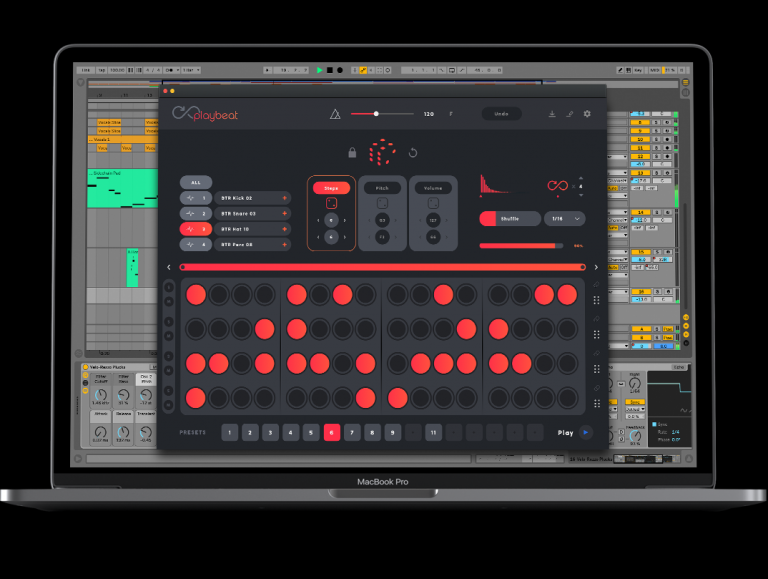The image size is (768, 579).
Task: Decrease loop count with the down arrow
Action: click(x=581, y=195)
